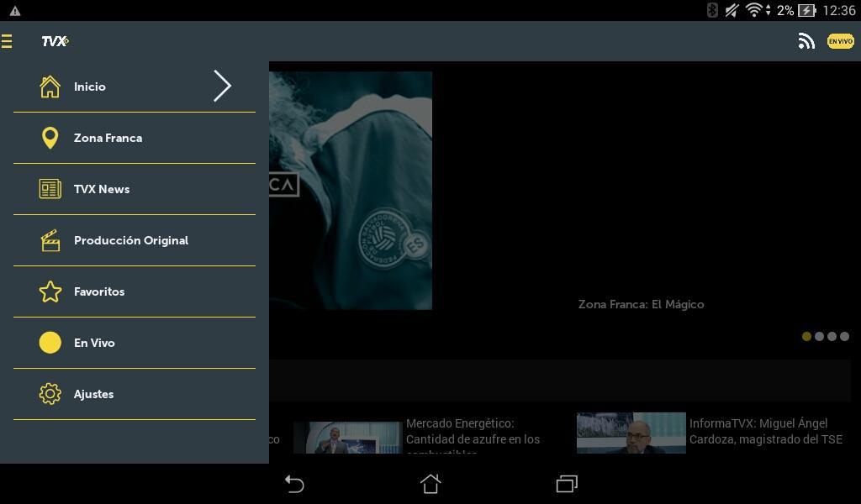Tap the Android back navigation button
861x504 pixels.
pyautogui.click(x=294, y=484)
